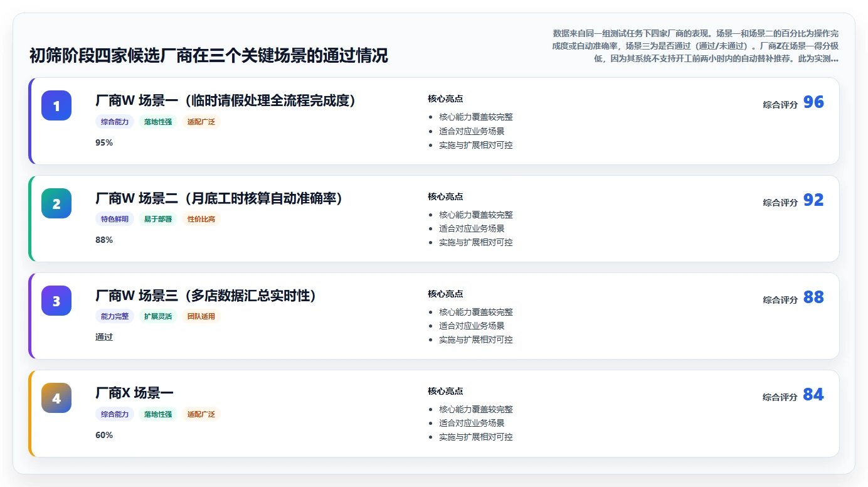
Task: Click the 通过 result in card 3
Action: [104, 337]
